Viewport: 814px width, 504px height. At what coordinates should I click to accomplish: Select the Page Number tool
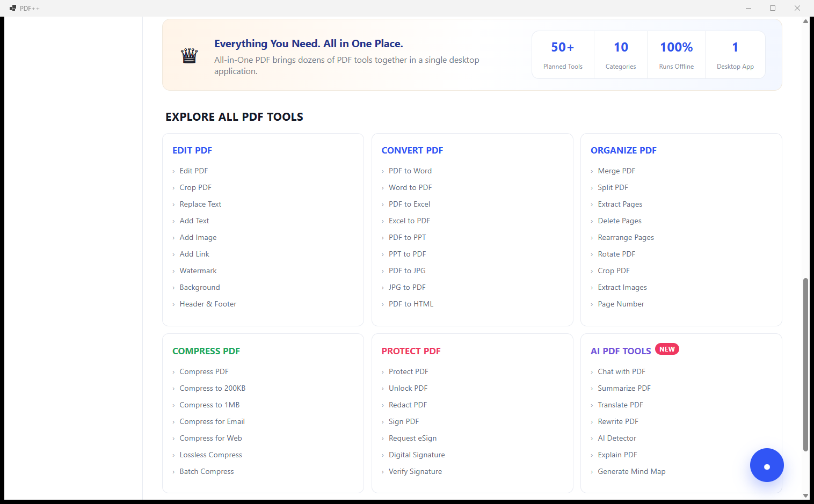coord(621,304)
